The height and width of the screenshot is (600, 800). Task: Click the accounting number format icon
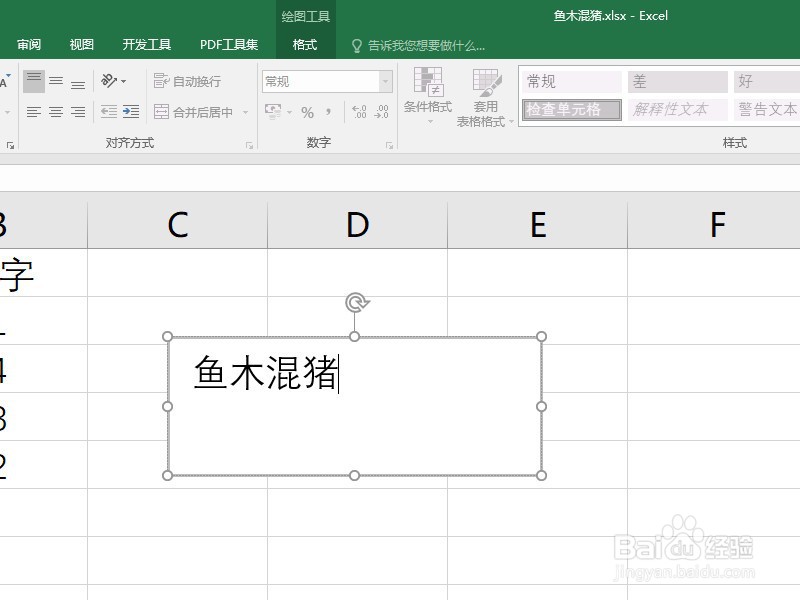[273, 112]
